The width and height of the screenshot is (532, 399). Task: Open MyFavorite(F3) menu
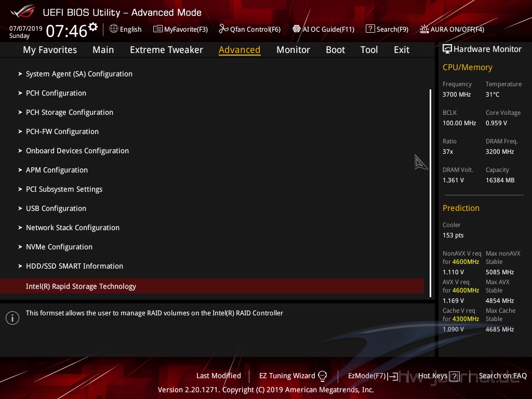(x=180, y=29)
